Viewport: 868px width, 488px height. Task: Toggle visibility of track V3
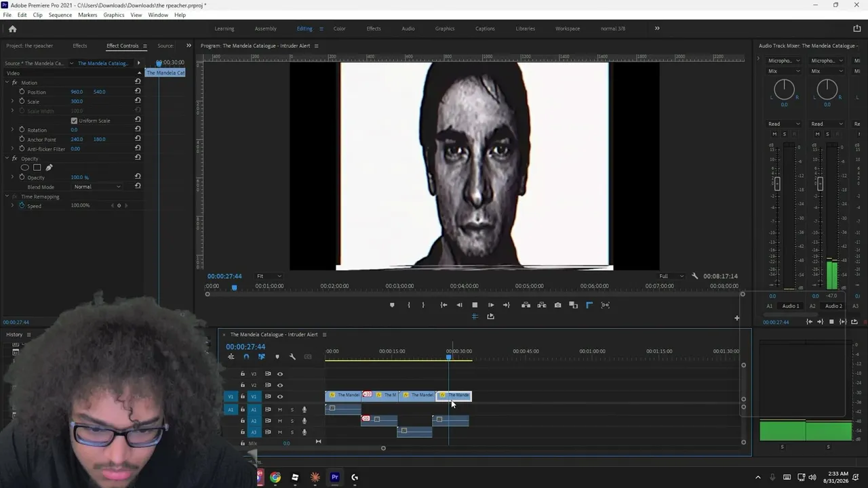pos(279,373)
